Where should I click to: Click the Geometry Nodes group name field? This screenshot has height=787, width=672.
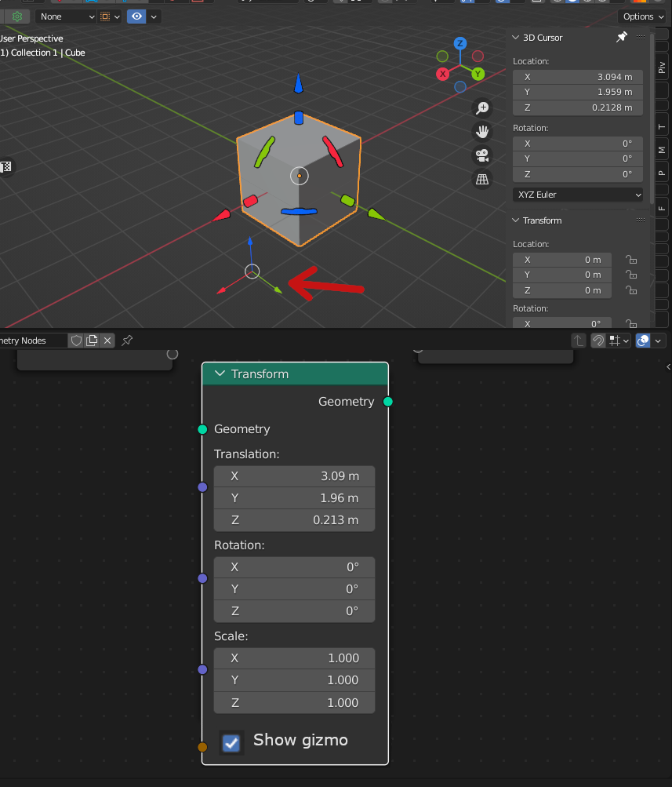[33, 341]
